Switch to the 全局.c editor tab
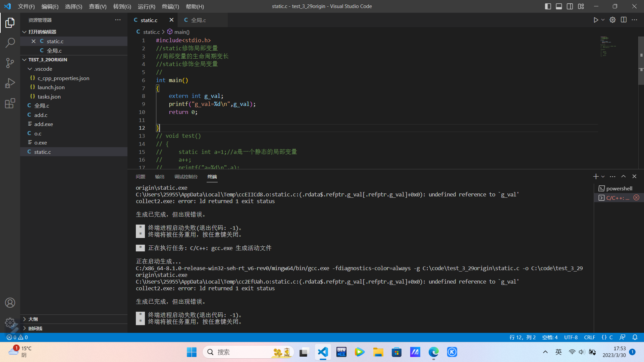Screen dimensions: 644x362 tap(199, 20)
